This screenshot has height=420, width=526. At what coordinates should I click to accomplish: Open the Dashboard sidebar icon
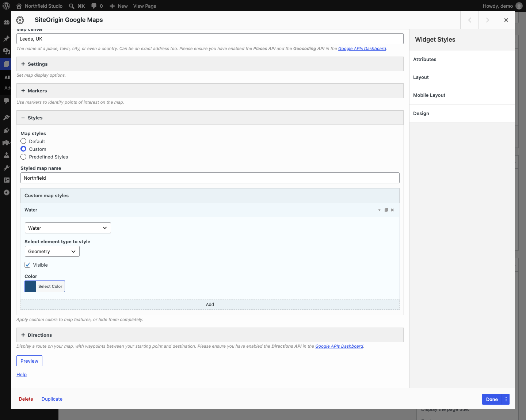(6, 22)
